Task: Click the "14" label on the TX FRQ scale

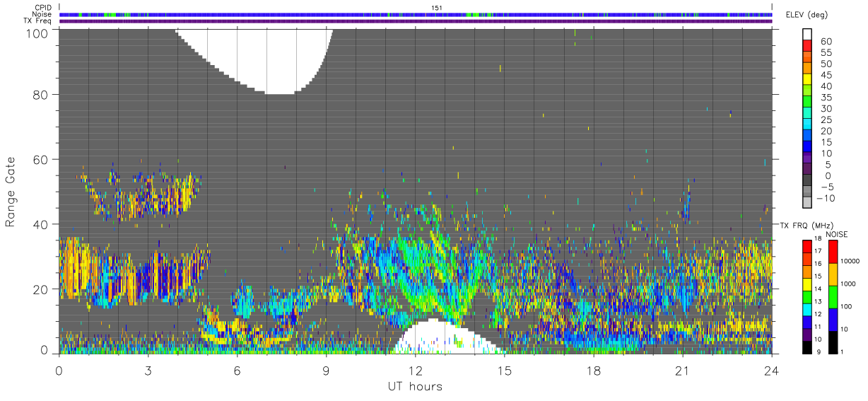Action: click(819, 289)
